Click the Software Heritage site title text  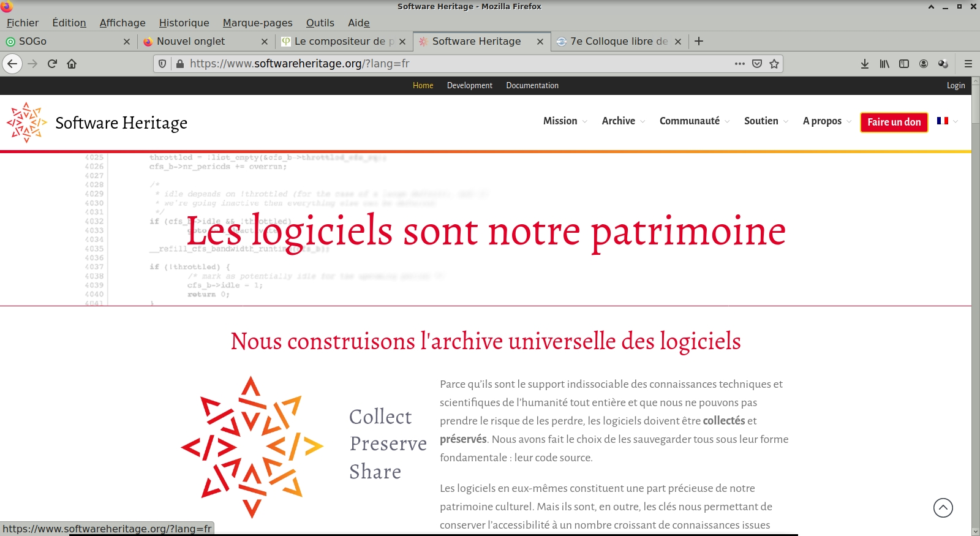(x=121, y=123)
